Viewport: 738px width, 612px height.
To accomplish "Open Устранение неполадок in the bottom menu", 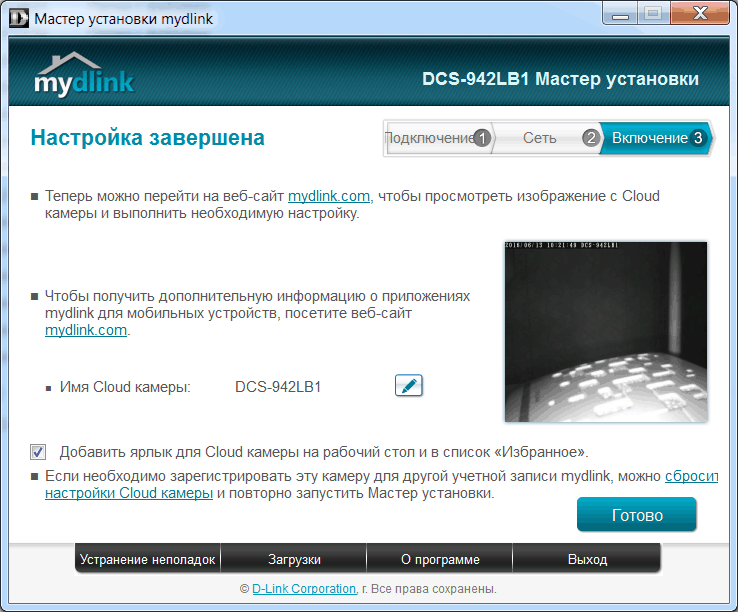I will (147, 559).
